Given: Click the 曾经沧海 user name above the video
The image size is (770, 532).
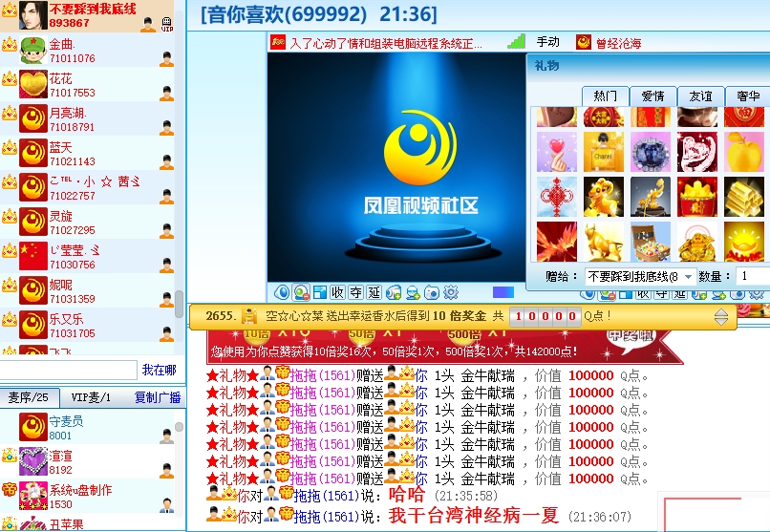Looking at the screenshot, I should pos(619,43).
